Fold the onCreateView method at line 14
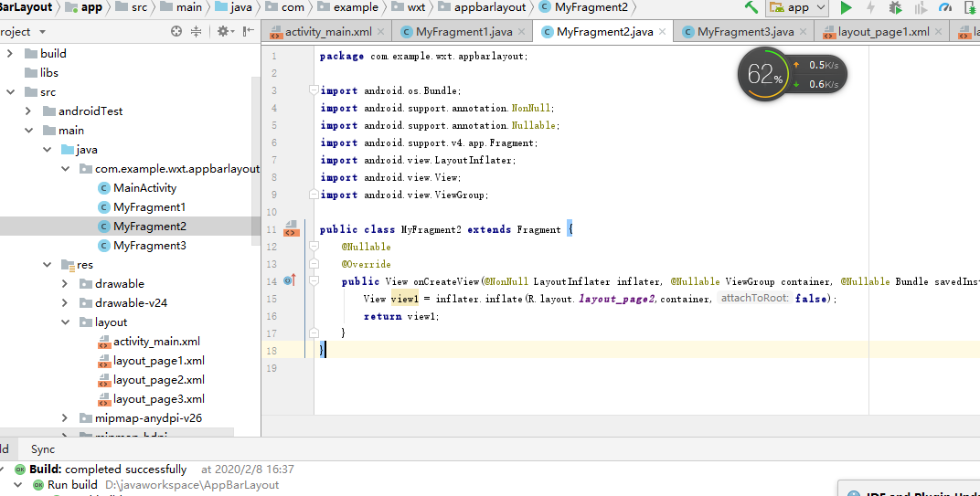 (314, 281)
